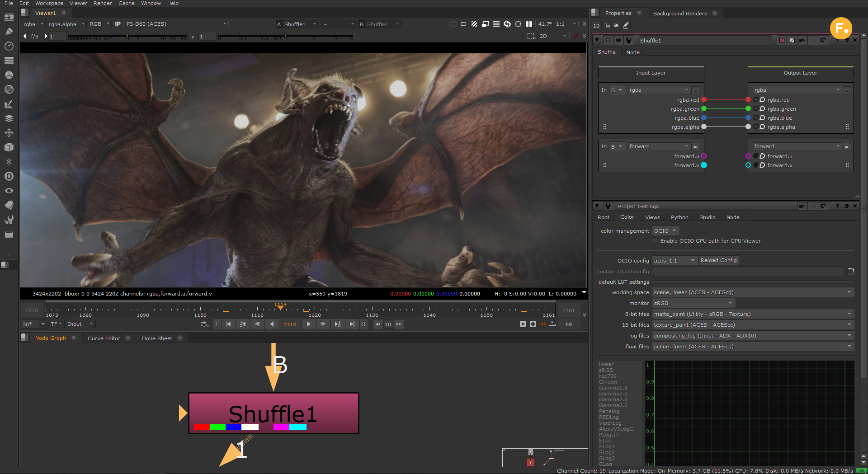Toggle the IP input process button
Viewport: 868px width, 474px height.
[x=118, y=24]
